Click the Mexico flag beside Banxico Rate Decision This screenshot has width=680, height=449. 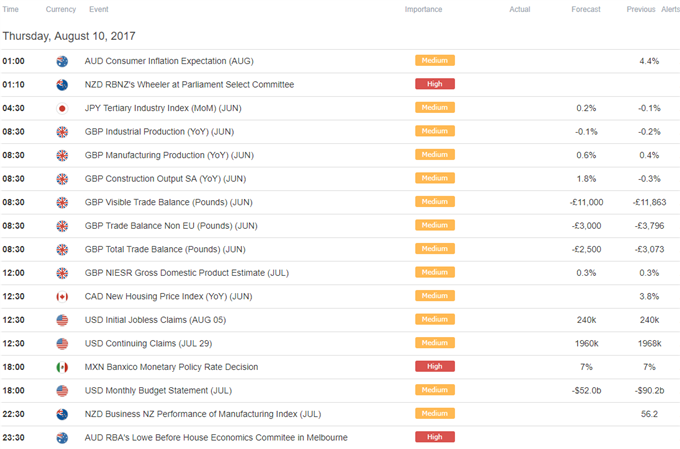coord(62,367)
